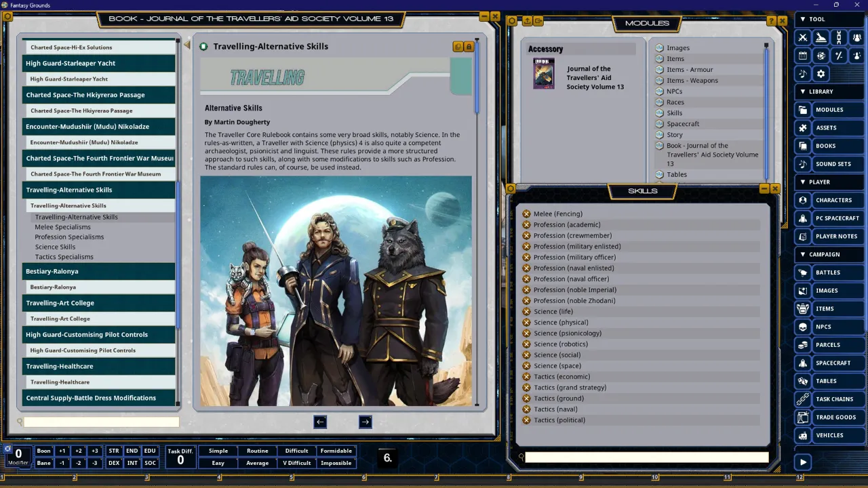
Task: Open the party sheet people icon
Action: (857, 37)
